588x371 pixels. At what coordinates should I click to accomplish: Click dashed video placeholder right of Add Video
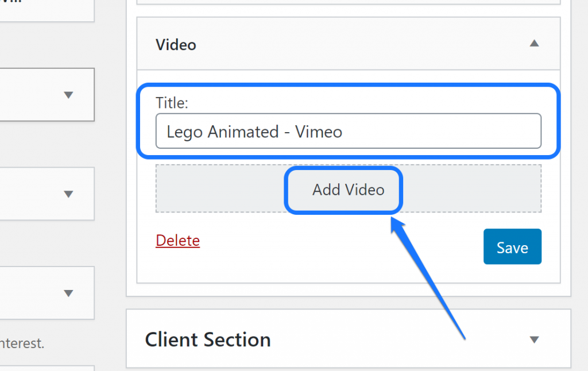[x=471, y=189]
